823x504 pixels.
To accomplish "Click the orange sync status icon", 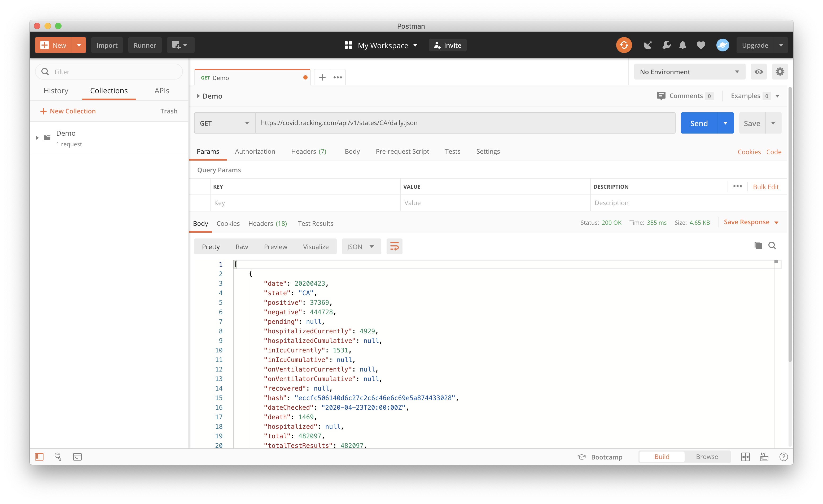I will 624,45.
